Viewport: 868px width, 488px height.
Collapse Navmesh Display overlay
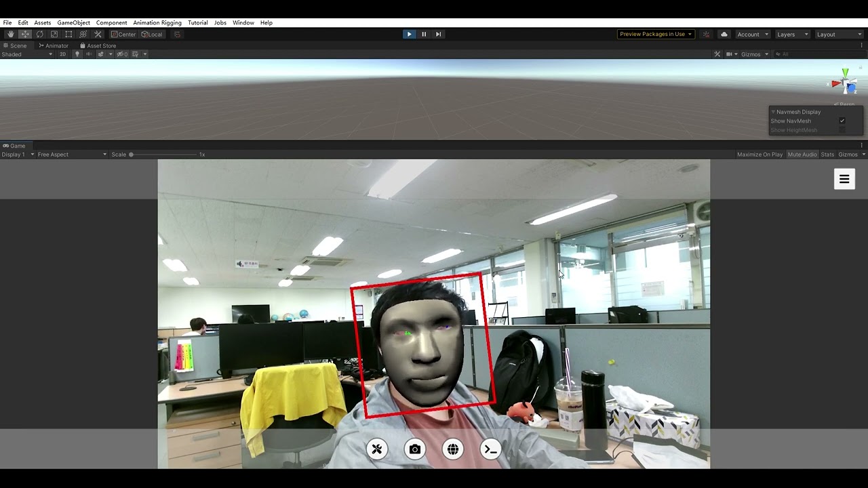pos(773,112)
